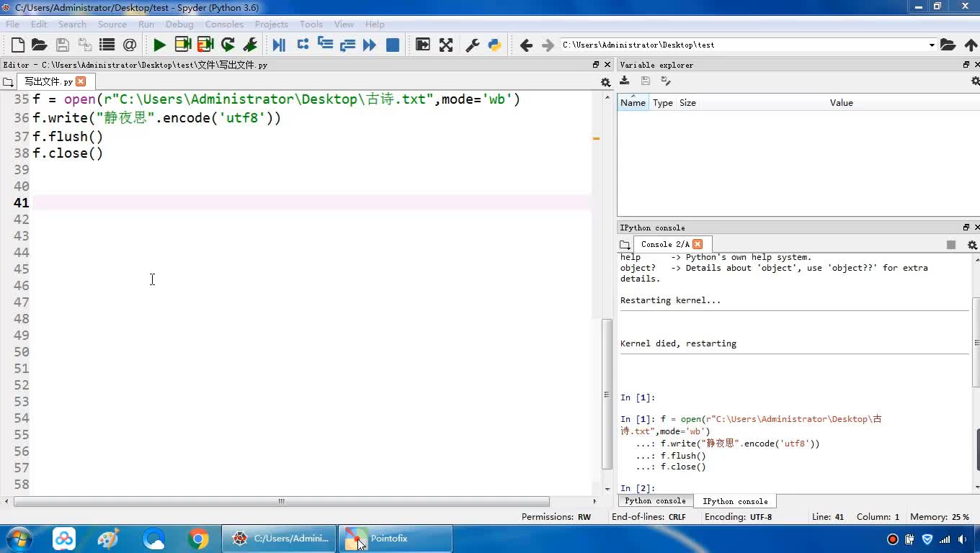Close the 写出文件.py editor tab
The height and width of the screenshot is (553, 980).
coord(81,81)
